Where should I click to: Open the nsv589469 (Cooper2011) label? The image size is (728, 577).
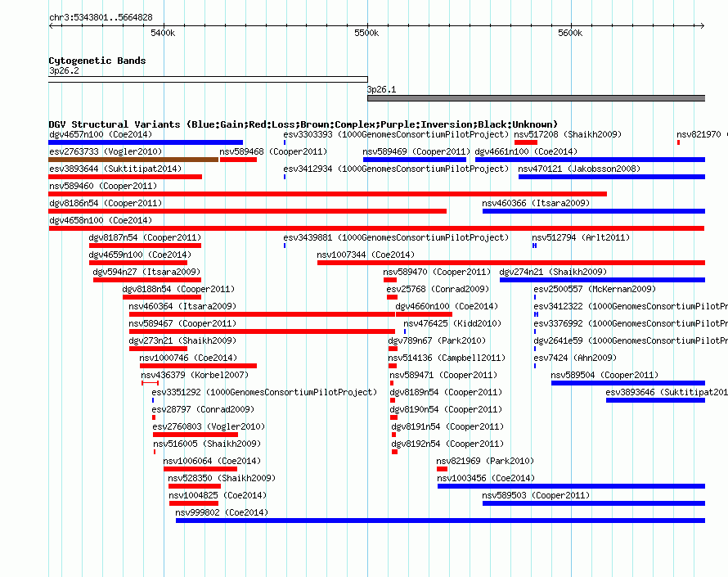(x=416, y=152)
